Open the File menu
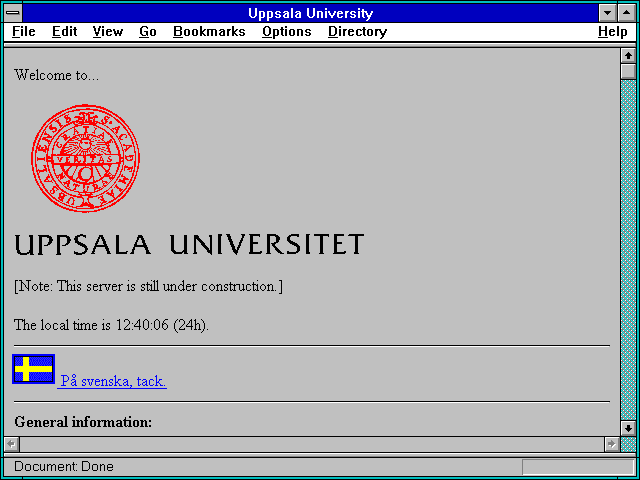This screenshot has width=640, height=480. tap(24, 32)
